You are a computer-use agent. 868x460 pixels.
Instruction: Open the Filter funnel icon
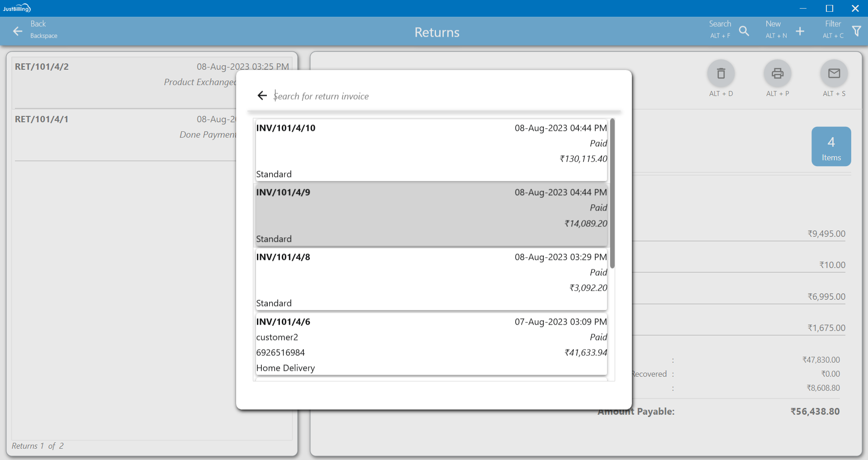[856, 31]
